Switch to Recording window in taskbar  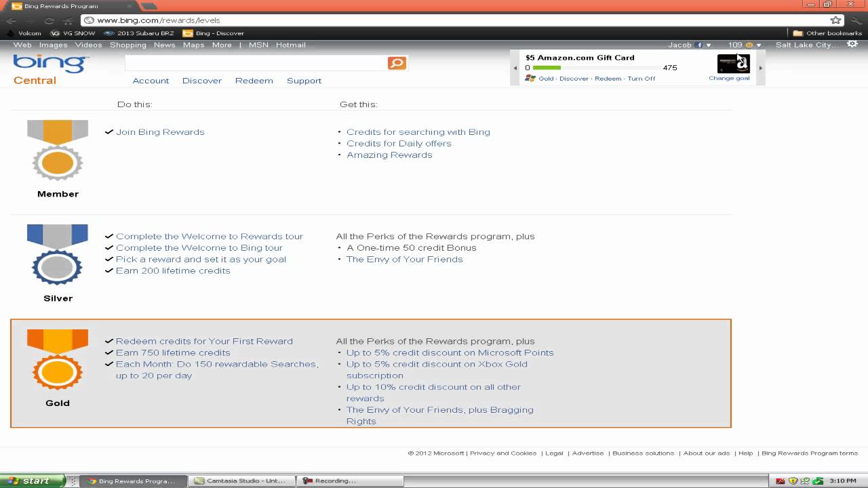pos(350,481)
